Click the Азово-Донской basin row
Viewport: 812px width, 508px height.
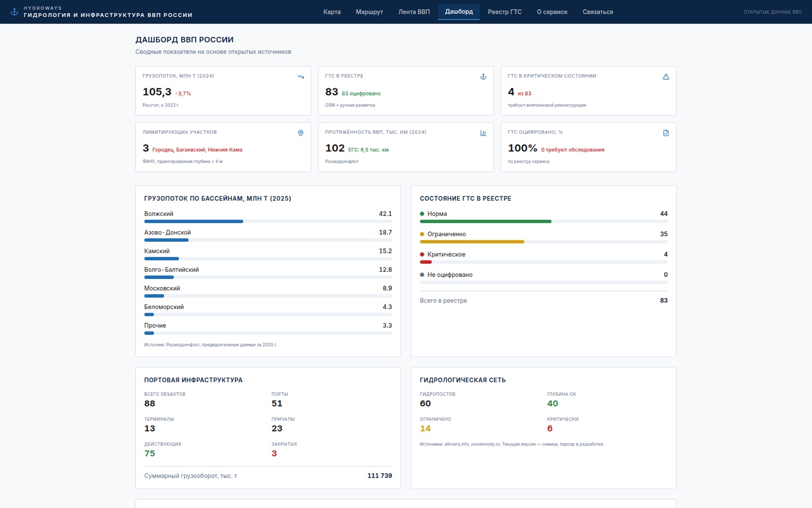[x=268, y=236]
